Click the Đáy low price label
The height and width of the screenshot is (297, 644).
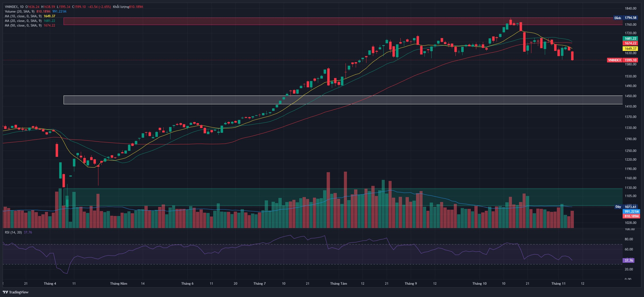point(618,207)
